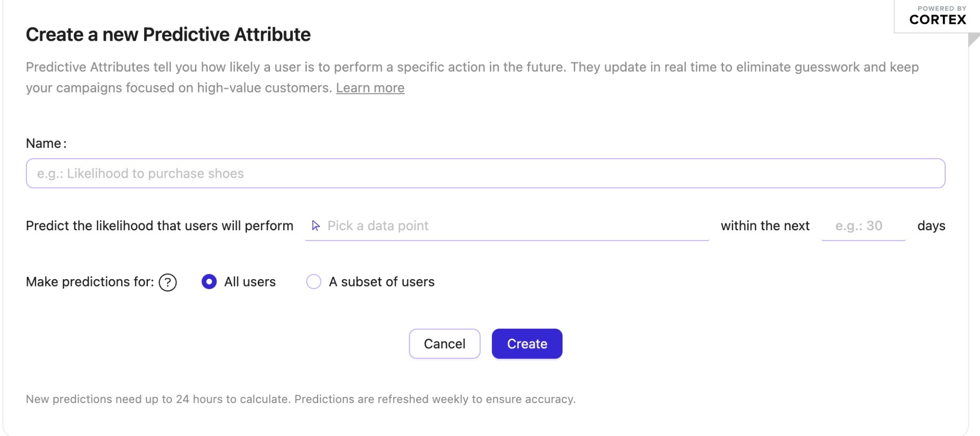Click the 'within the next' text
Viewport: 980px width, 436px height.
[765, 226]
